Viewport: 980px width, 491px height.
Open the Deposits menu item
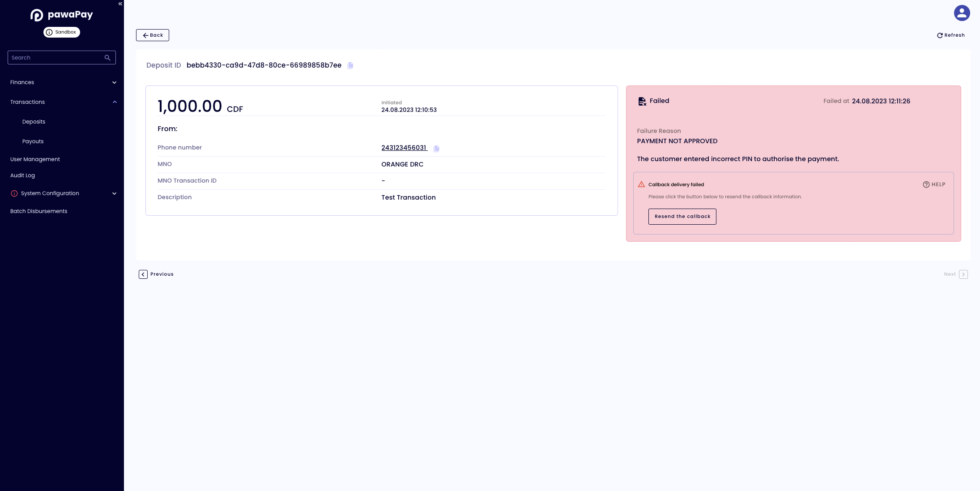point(34,122)
